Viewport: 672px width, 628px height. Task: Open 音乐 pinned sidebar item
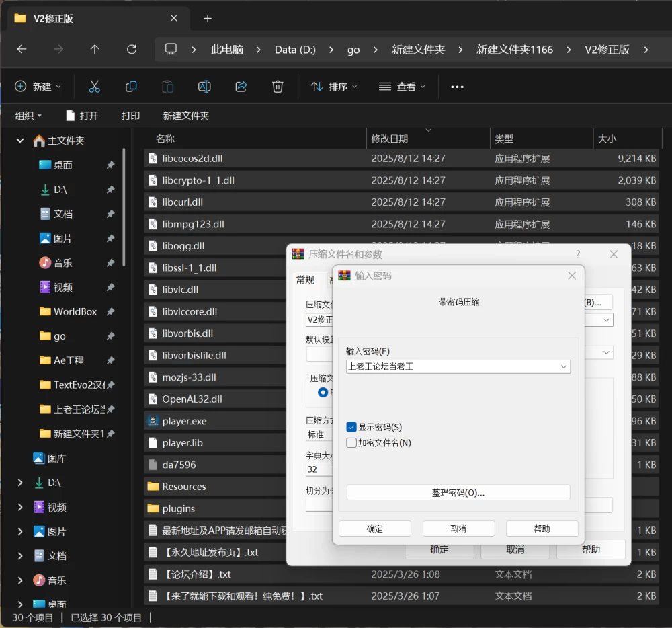pos(62,263)
